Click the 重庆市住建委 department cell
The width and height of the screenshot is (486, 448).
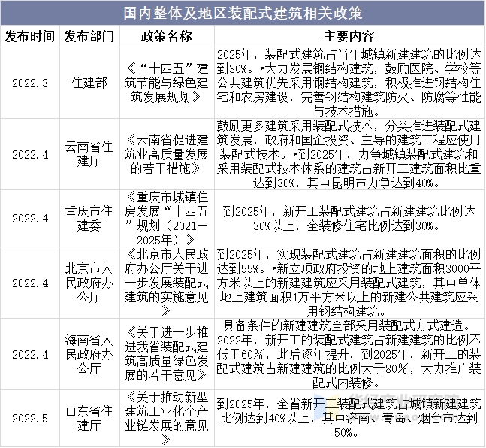89,219
